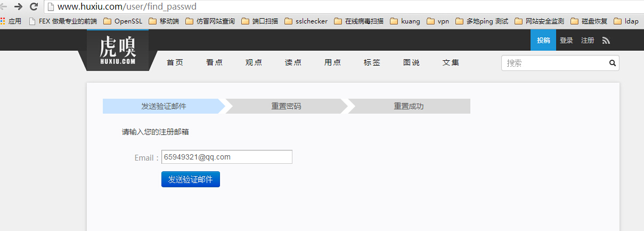Viewport: 644px width, 231px height.
Task: Select the 重置成功 step tab
Action: (409, 106)
